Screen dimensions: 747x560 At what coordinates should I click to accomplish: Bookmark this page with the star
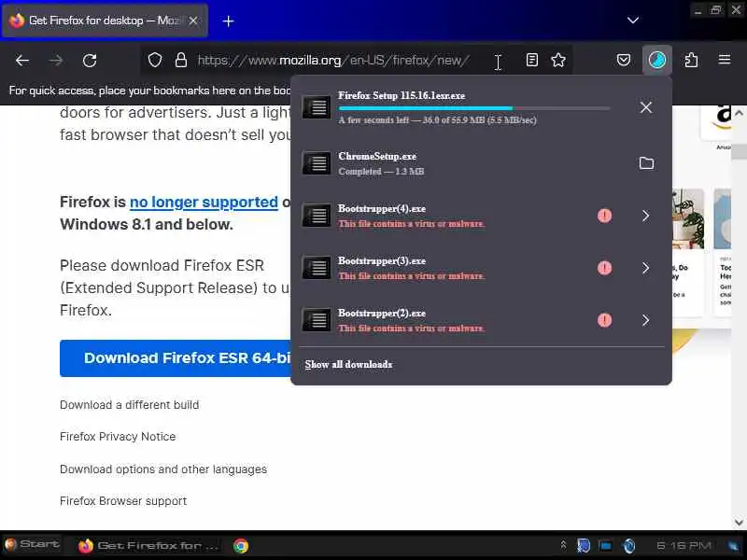(x=558, y=60)
